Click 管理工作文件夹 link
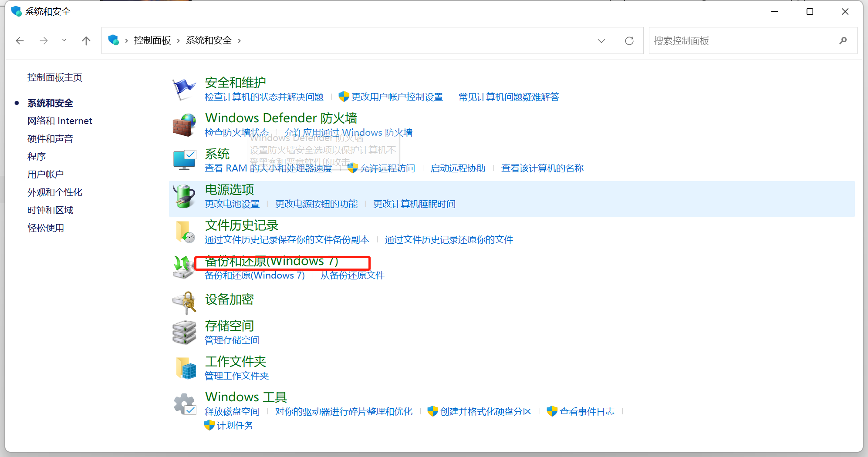Screen dimensions: 868x457 point(237,376)
